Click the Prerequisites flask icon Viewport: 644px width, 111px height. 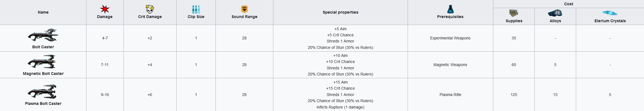pyautogui.click(x=450, y=9)
